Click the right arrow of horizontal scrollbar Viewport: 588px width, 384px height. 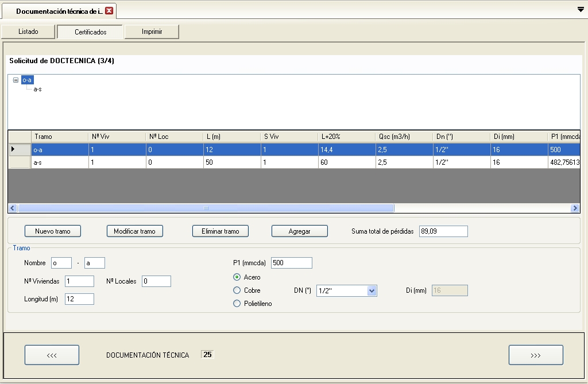point(575,208)
